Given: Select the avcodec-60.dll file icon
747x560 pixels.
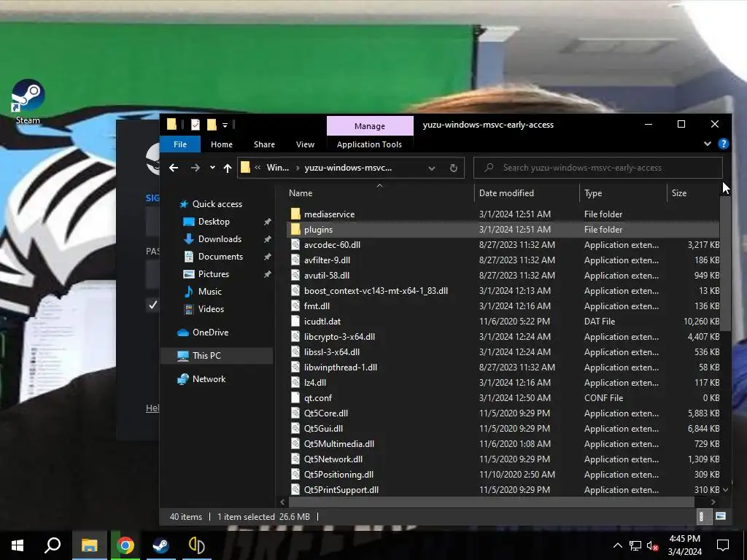Looking at the screenshot, I should 295,245.
